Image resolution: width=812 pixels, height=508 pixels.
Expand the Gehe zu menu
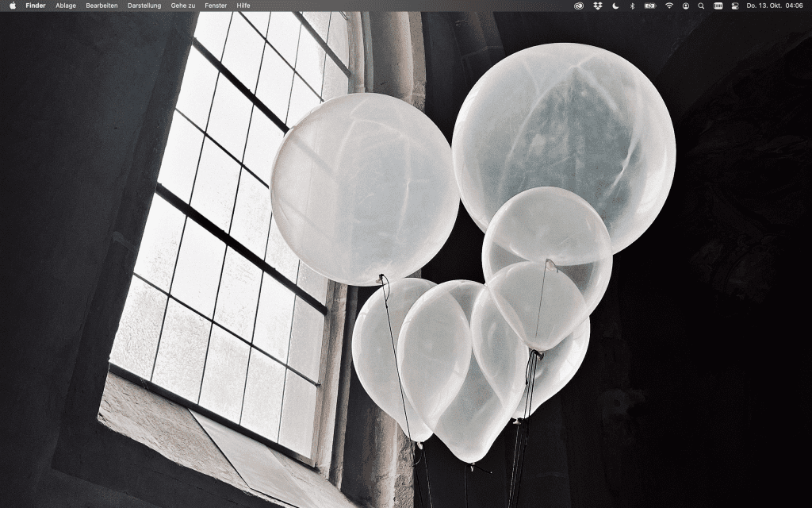tap(182, 6)
